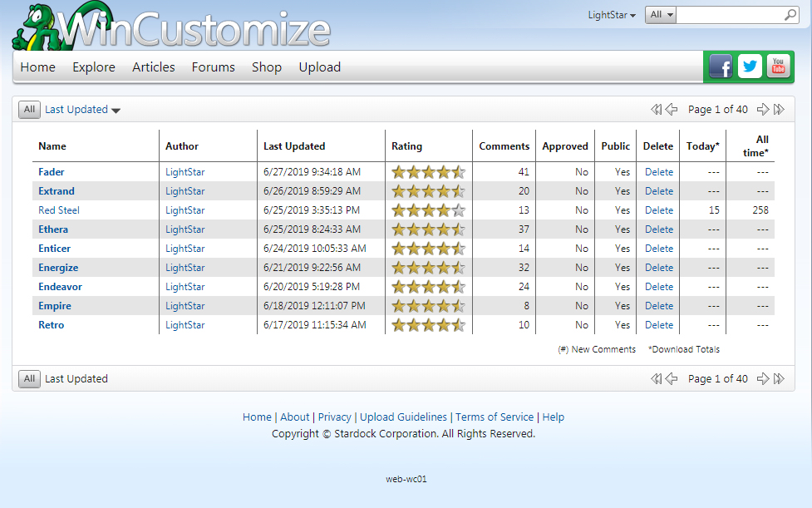Open the search category All dropdown
The image size is (812, 508).
click(661, 14)
